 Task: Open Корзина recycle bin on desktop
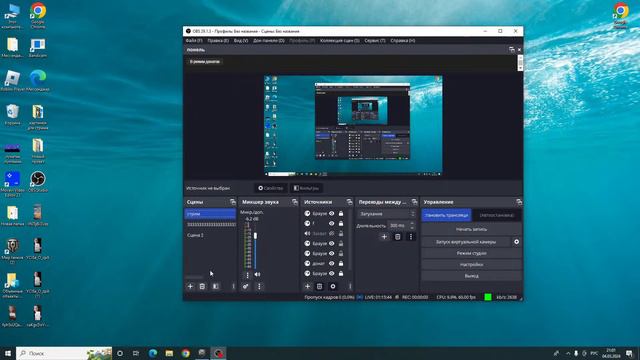[12, 115]
